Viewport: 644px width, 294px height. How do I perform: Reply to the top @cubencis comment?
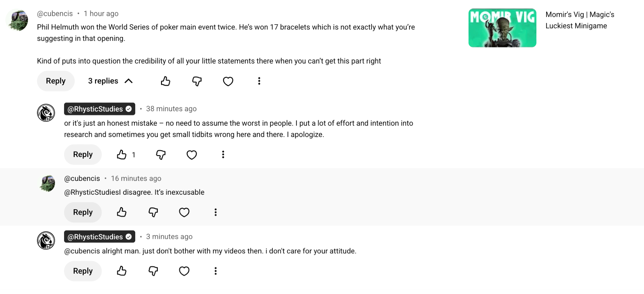click(x=56, y=81)
